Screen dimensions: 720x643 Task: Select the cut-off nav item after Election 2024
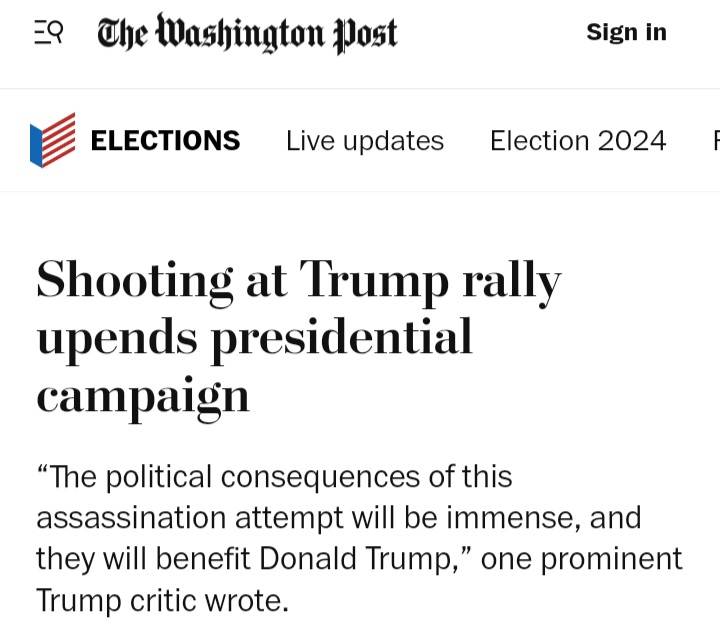714,141
